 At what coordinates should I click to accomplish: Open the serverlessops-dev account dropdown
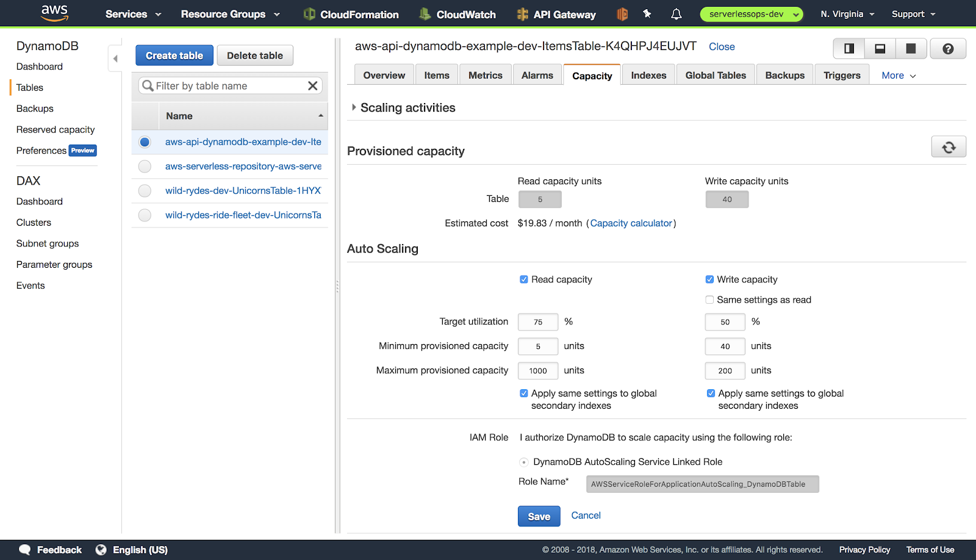tap(752, 14)
